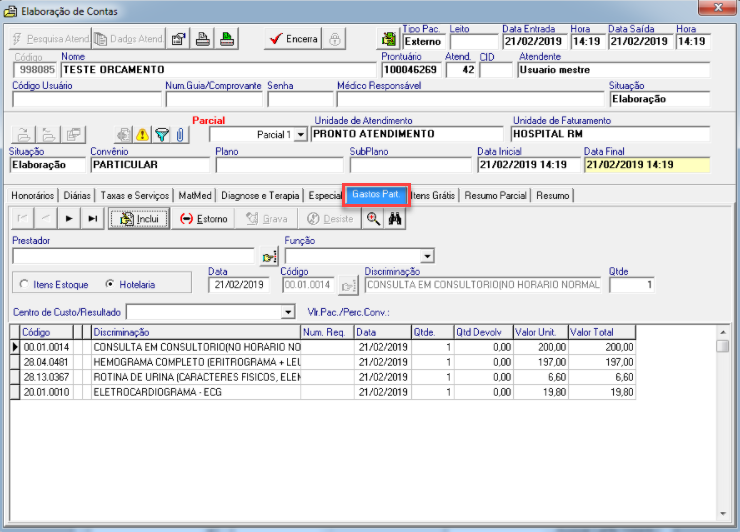The height and width of the screenshot is (532, 740).
Task: Click the Inclui button
Action: pos(139,219)
